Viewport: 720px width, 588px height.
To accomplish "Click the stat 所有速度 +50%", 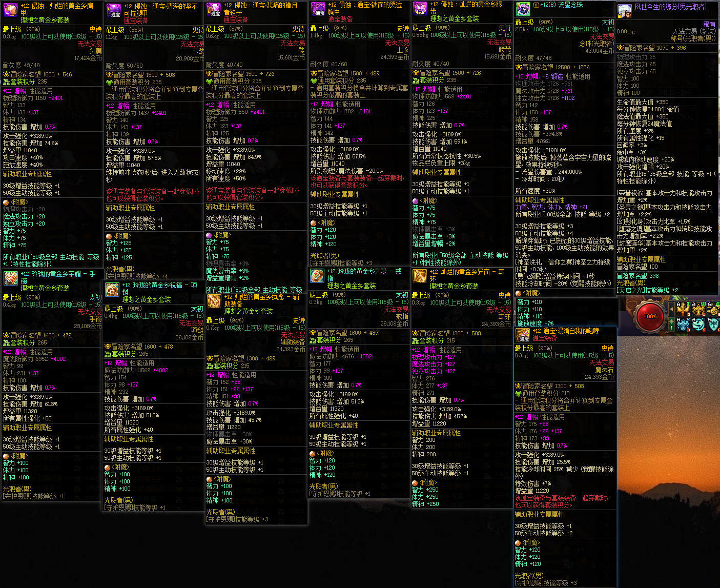I will pos(226,178).
